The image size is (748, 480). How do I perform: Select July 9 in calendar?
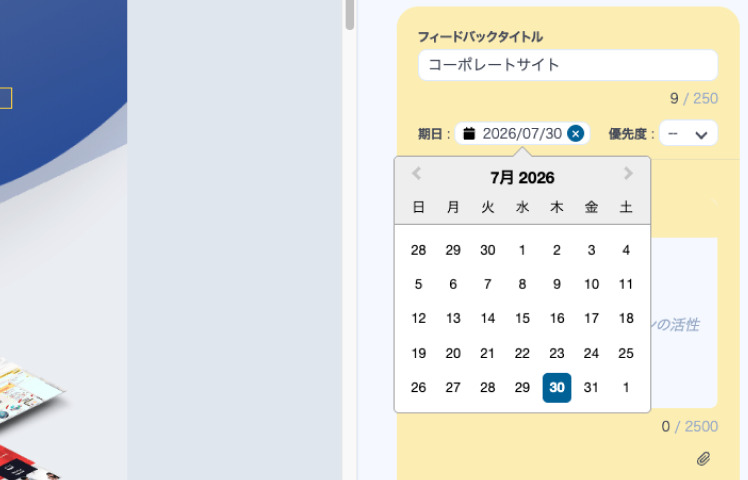(x=557, y=284)
